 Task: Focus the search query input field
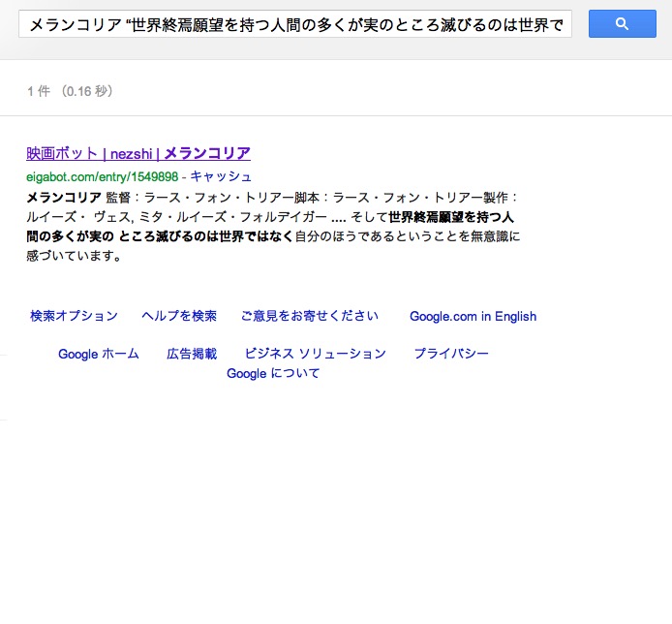295,24
